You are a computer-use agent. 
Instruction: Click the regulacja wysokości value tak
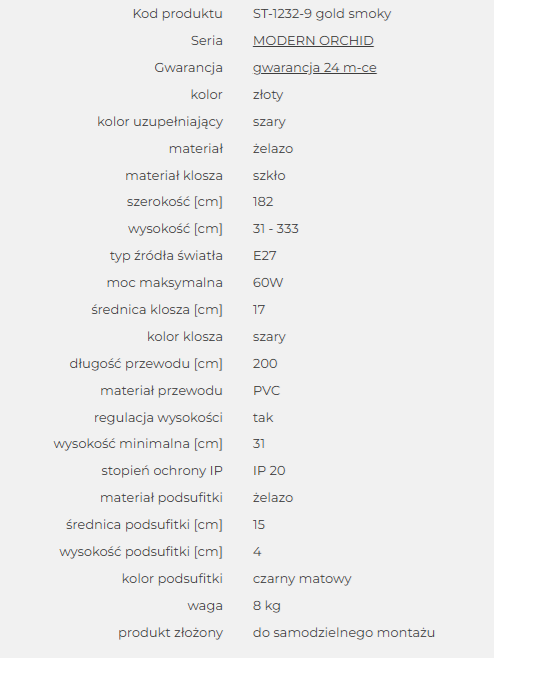263,418
